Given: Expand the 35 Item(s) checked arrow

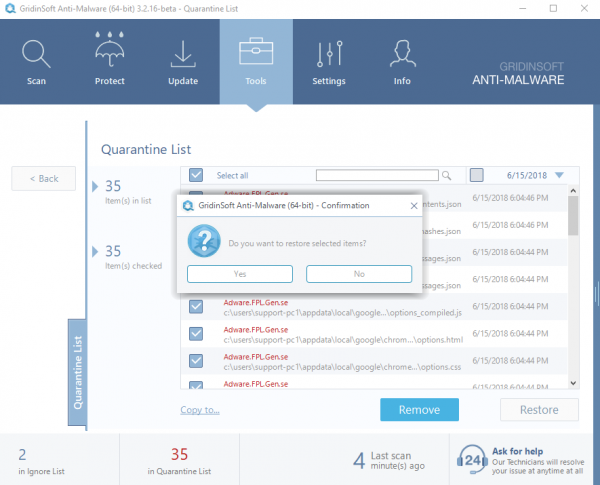Looking at the screenshot, I should (95, 251).
